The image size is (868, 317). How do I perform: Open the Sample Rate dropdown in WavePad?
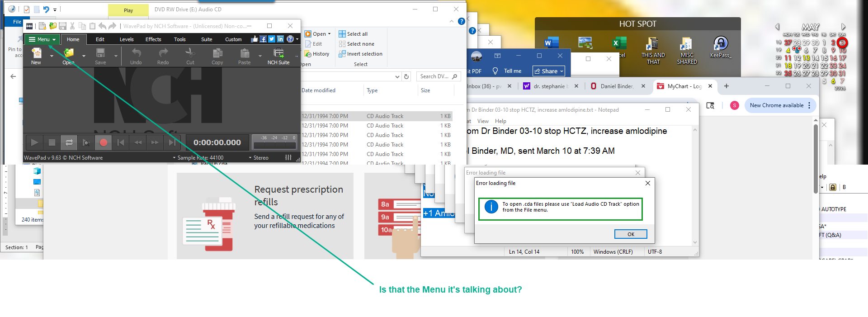(198, 158)
